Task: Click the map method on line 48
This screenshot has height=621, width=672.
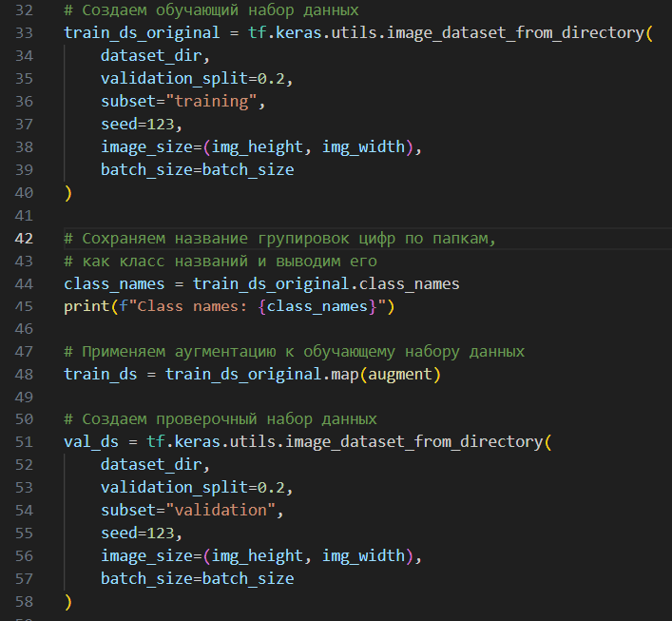Action: [345, 375]
